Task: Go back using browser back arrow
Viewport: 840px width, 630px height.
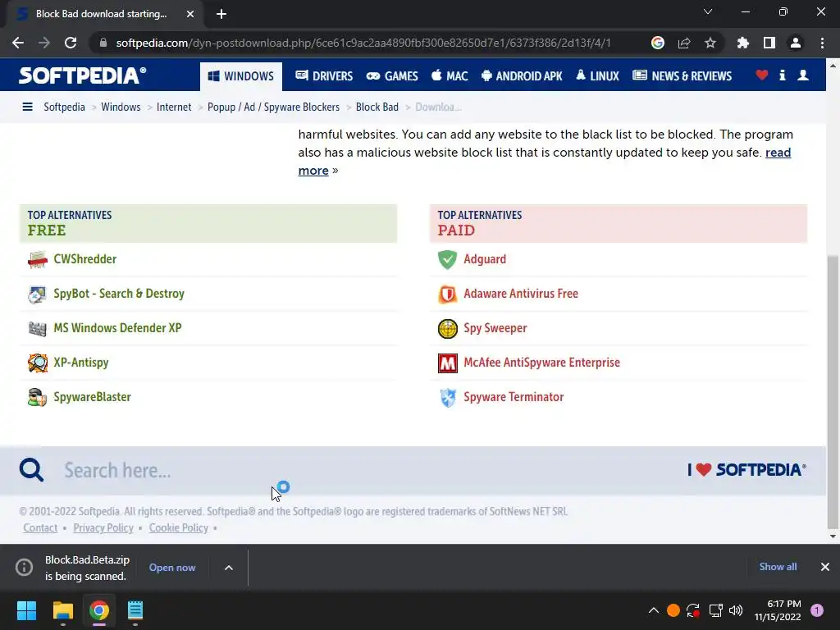Action: [18, 43]
